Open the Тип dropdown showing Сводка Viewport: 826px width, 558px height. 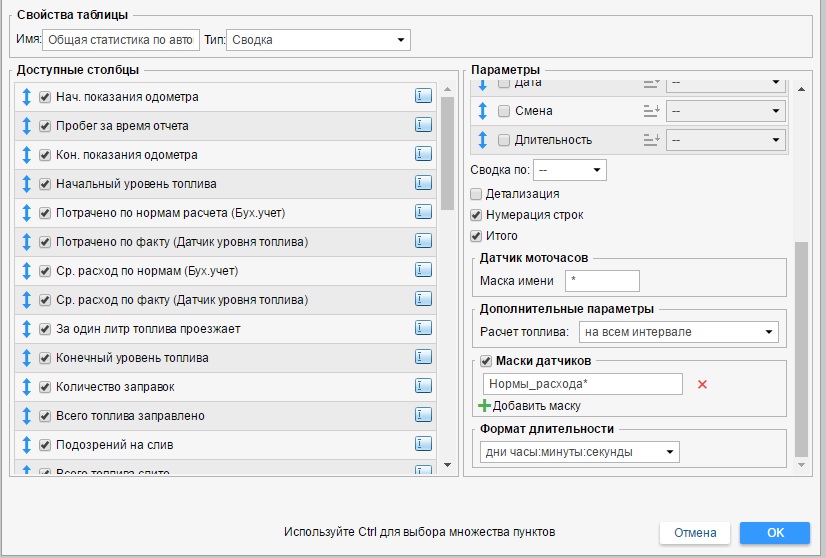(319, 40)
